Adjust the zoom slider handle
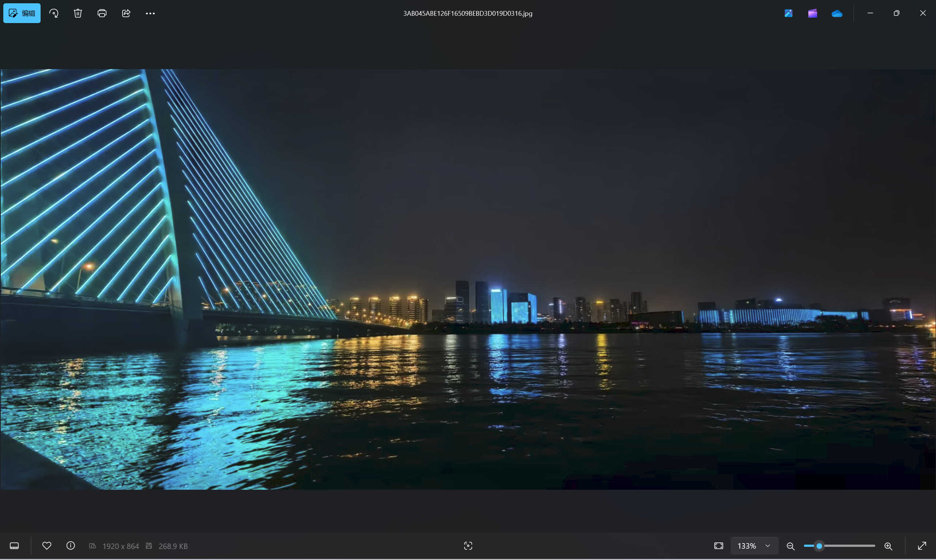 click(819, 546)
